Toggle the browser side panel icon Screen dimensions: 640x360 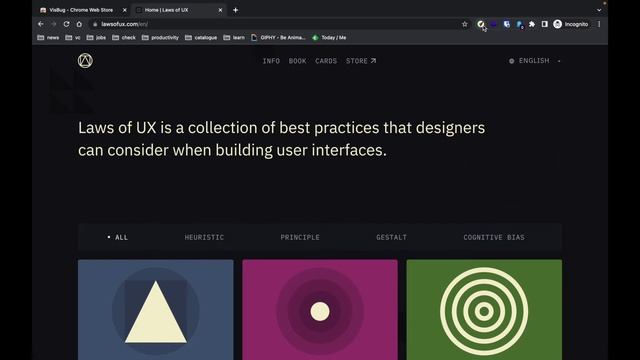coord(544,24)
